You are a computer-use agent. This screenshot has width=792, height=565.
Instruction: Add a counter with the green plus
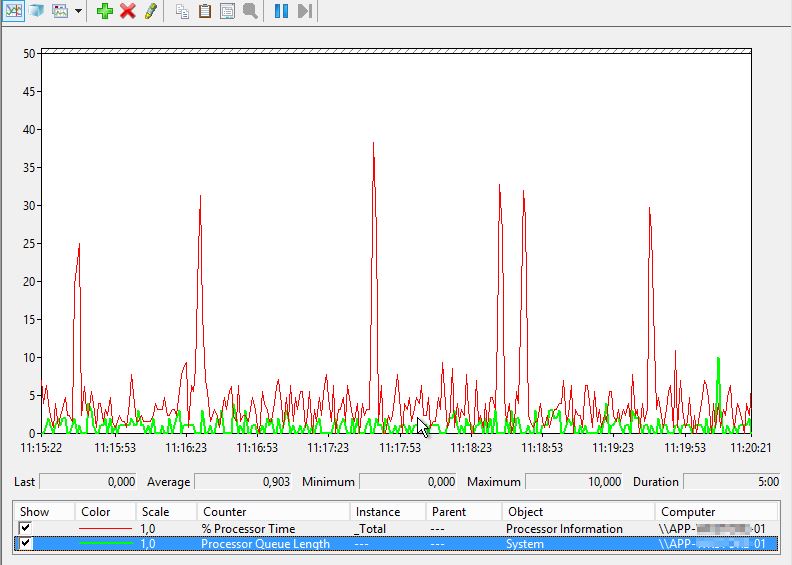104,11
